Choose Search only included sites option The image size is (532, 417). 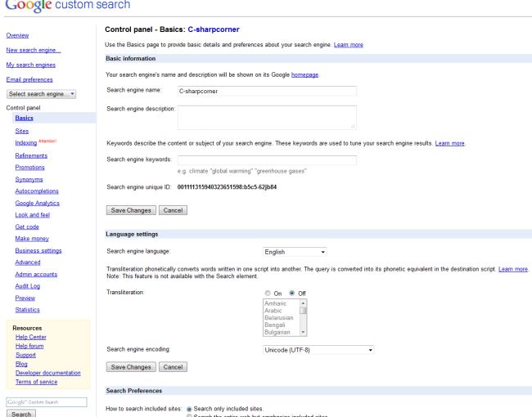click(x=191, y=407)
